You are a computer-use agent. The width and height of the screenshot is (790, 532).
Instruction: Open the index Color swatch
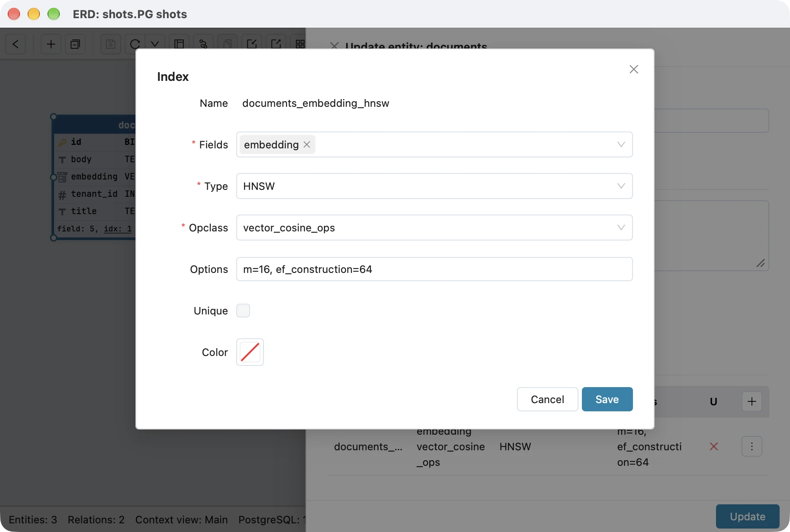[x=250, y=352]
